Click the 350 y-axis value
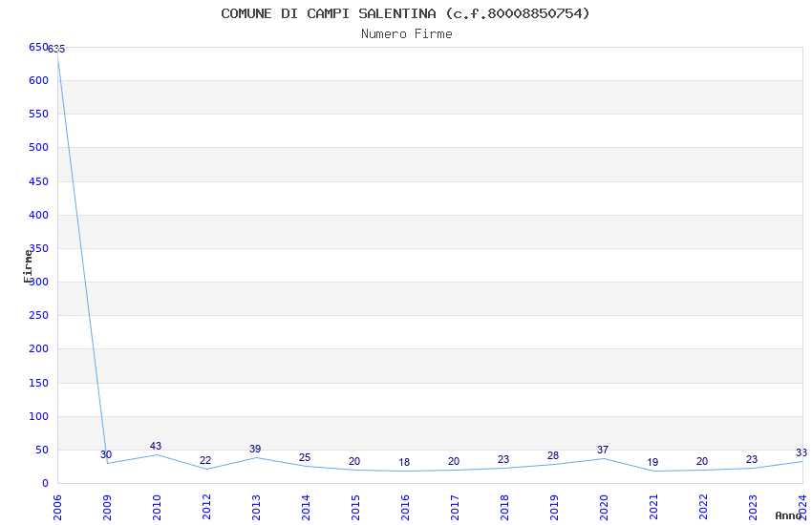The width and height of the screenshot is (812, 525). [x=38, y=248]
